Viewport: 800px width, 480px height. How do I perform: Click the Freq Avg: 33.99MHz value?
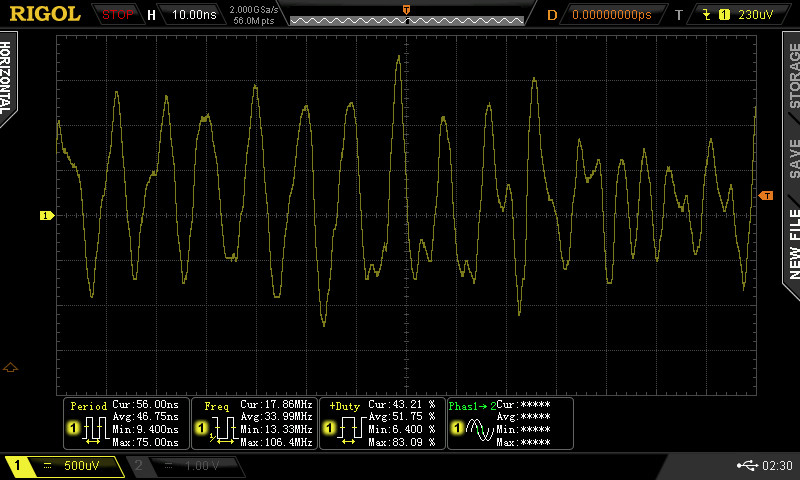pyautogui.click(x=276, y=417)
